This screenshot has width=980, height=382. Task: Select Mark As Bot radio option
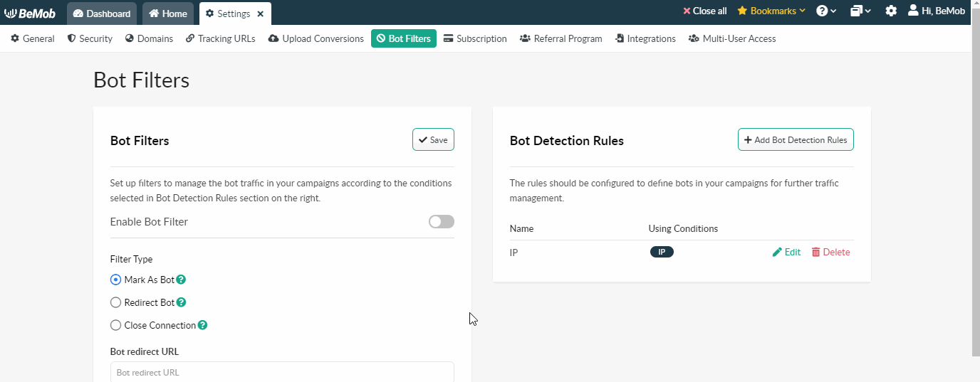[115, 280]
